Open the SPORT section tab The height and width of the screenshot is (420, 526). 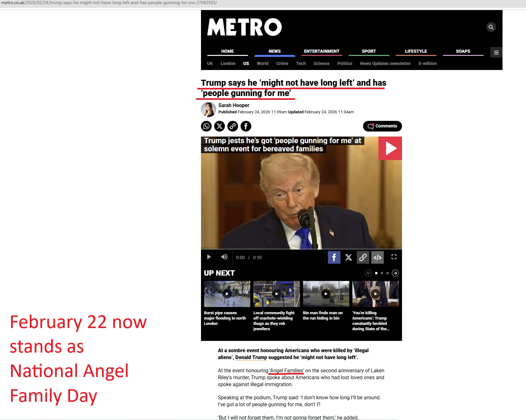(369, 51)
